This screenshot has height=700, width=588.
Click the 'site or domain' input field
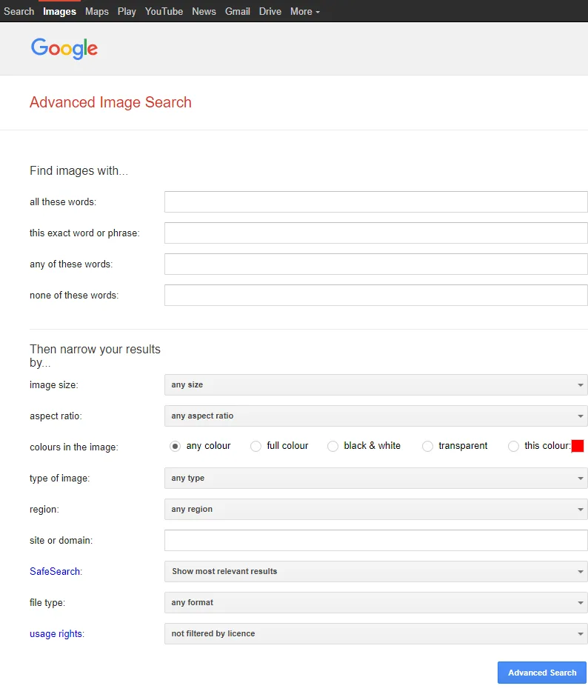coord(375,540)
